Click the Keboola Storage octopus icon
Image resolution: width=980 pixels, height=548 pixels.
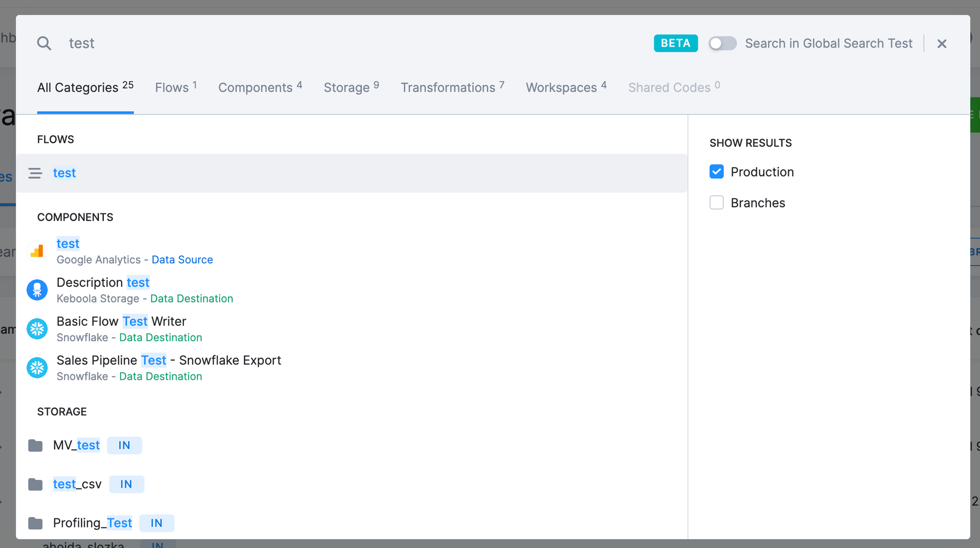tap(37, 290)
